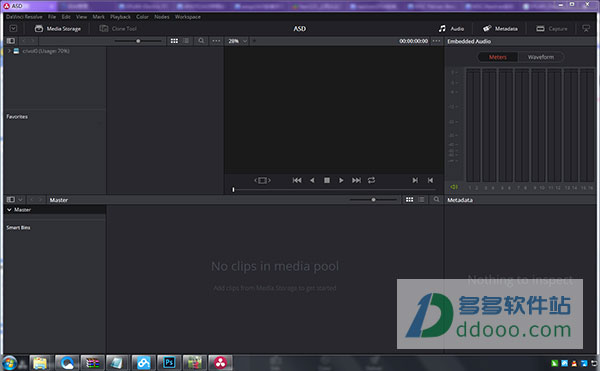Open the project dropdown at toolbar left

(x=13, y=29)
